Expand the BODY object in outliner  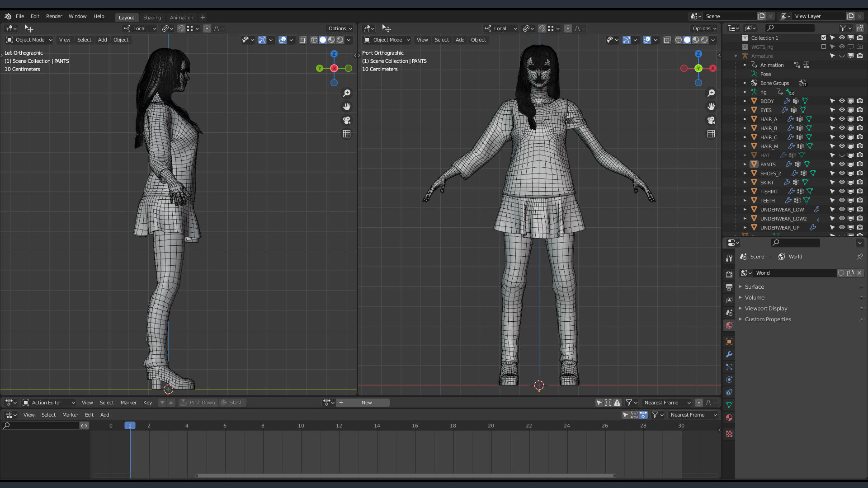(x=745, y=101)
